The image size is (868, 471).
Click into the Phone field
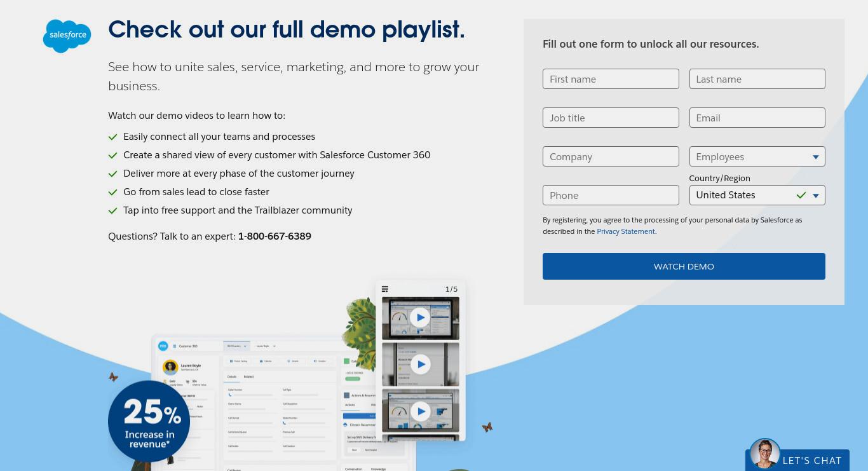[x=611, y=195]
